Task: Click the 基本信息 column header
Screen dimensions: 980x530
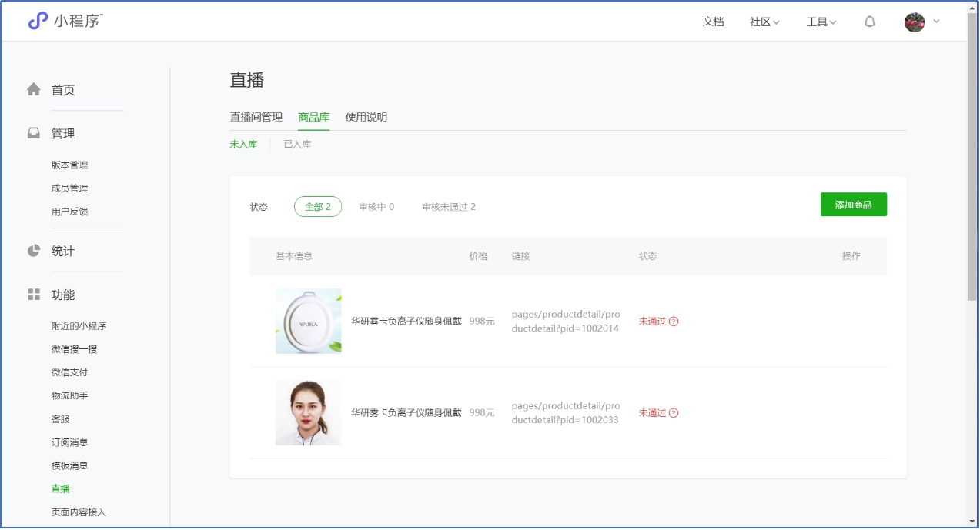Action: (294, 256)
